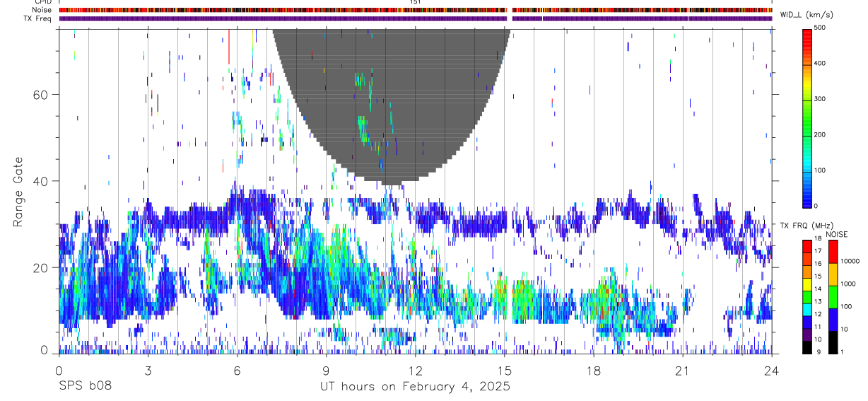
Task: Select the purple 10 MHz segment of TX FRQ legend
Action: [807, 334]
